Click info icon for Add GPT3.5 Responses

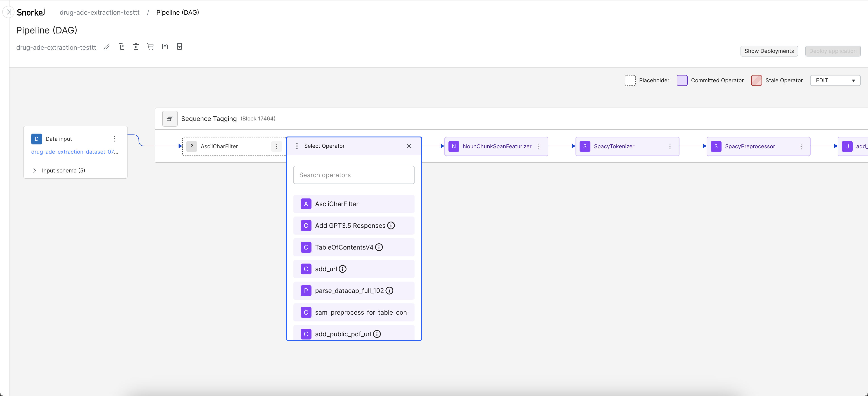(391, 226)
